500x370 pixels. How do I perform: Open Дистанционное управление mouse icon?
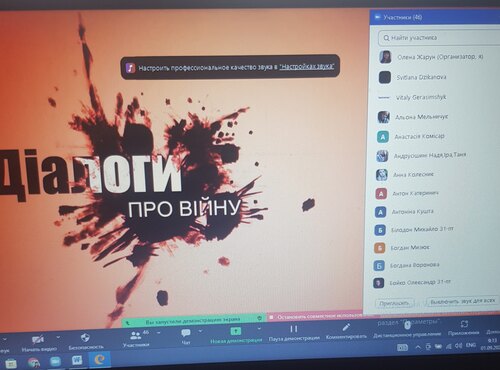407,325
